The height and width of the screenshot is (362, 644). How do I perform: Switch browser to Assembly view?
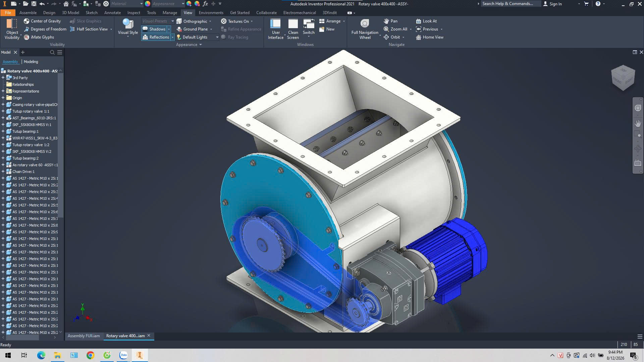point(10,62)
